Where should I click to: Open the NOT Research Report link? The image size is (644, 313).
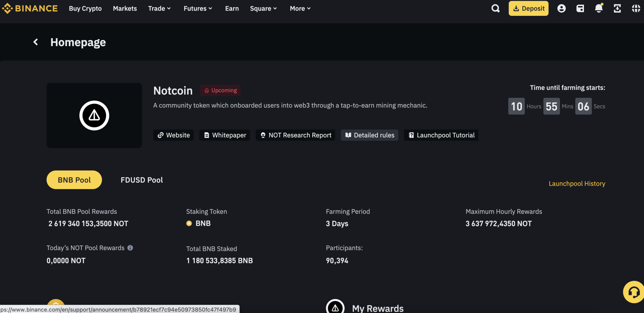click(x=295, y=135)
